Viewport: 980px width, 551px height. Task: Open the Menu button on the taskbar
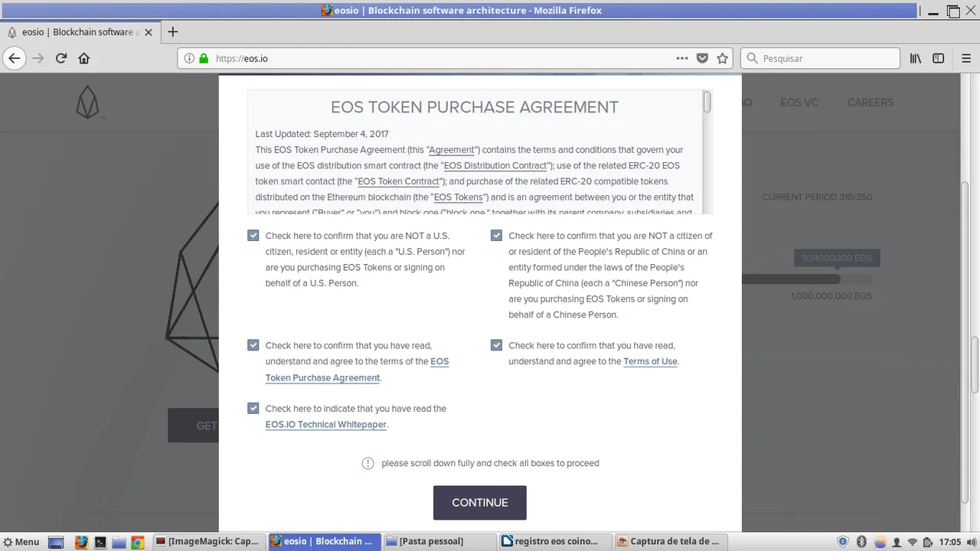pos(21,542)
